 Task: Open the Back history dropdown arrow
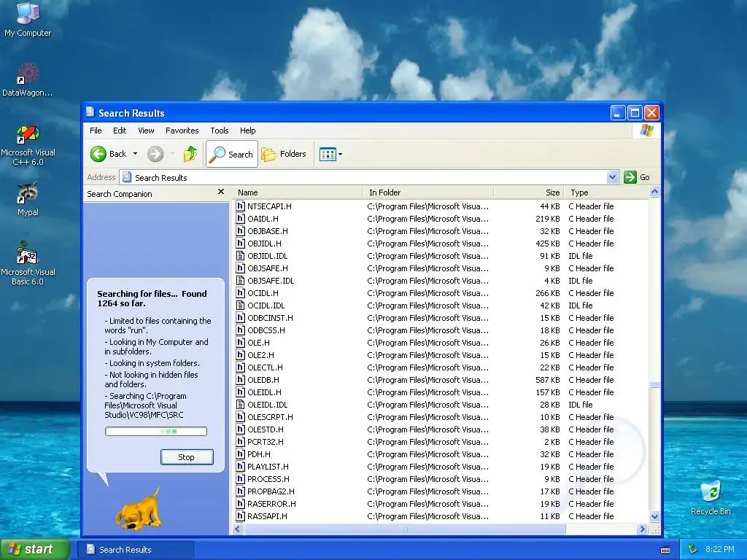135,154
